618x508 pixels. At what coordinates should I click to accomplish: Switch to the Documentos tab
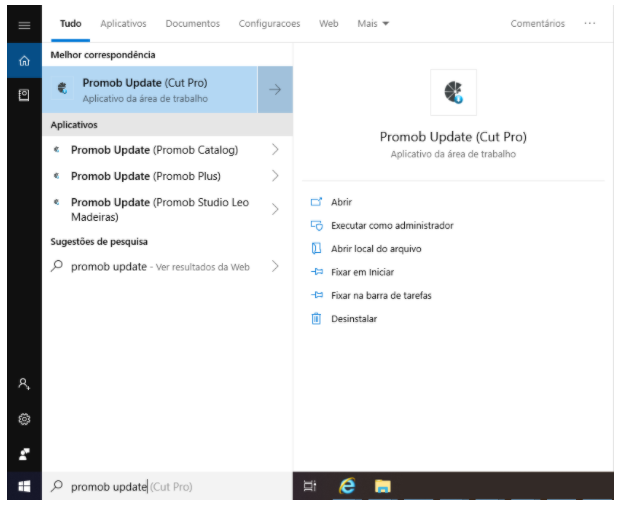pyautogui.click(x=192, y=24)
